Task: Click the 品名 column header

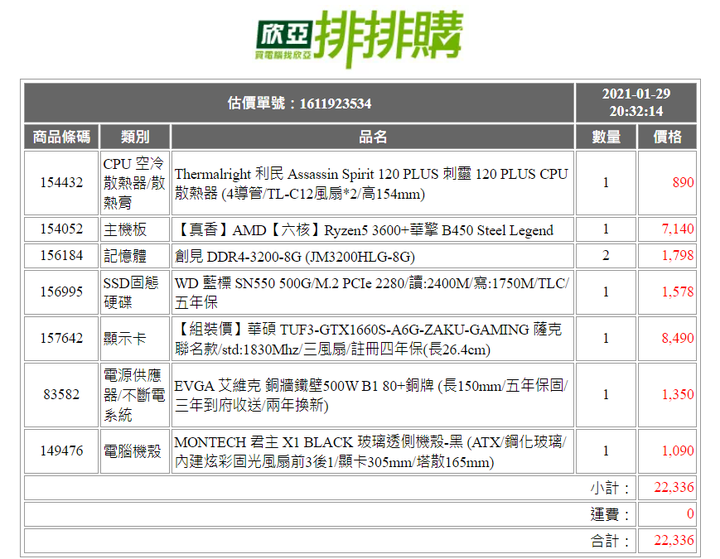Action: (372, 136)
